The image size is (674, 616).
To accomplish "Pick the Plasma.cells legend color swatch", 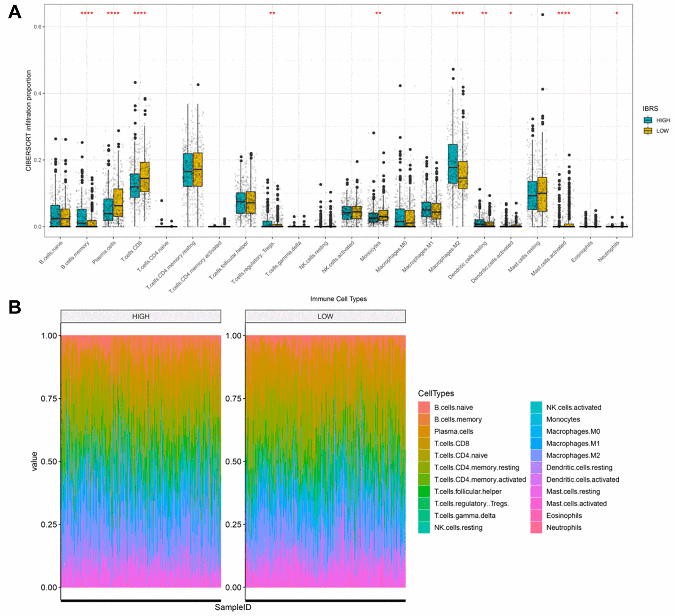I will tap(424, 431).
